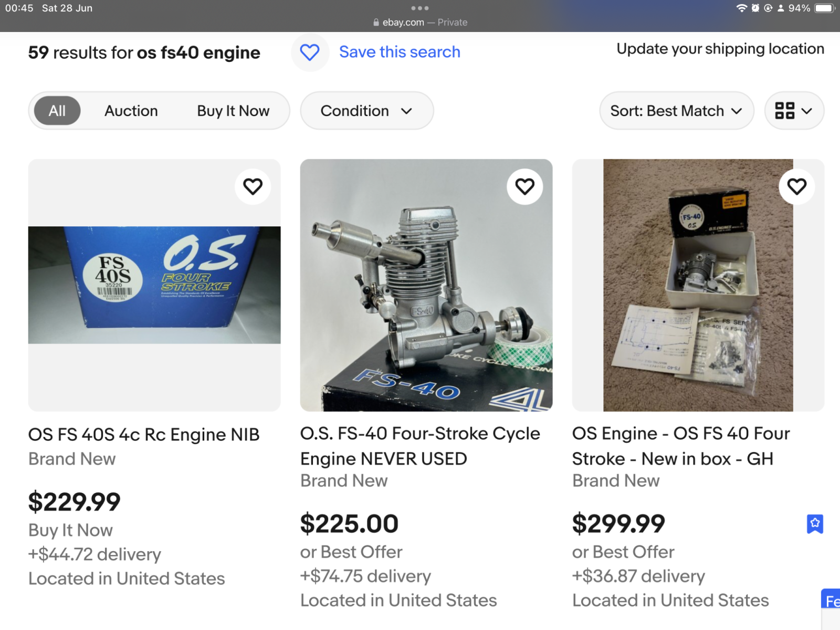Switch to the Auction tab

pos(131,111)
